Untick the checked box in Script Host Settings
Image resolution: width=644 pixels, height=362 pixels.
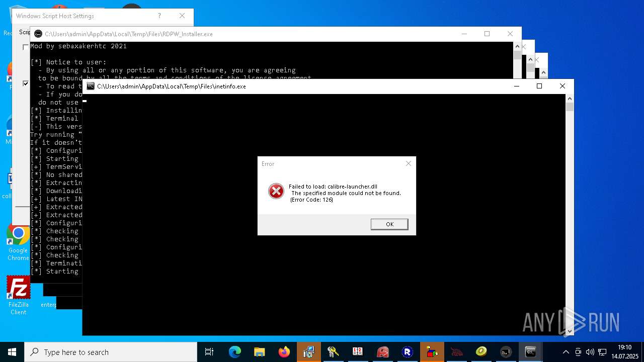coord(26,83)
